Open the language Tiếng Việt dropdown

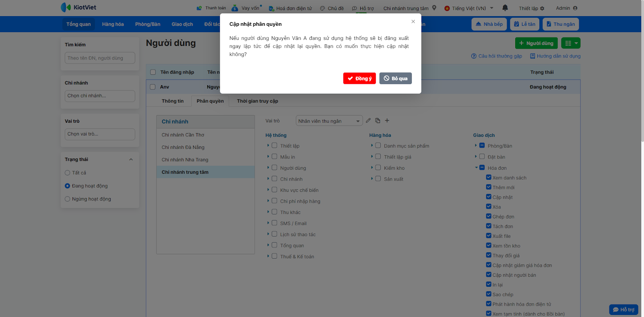point(469,8)
